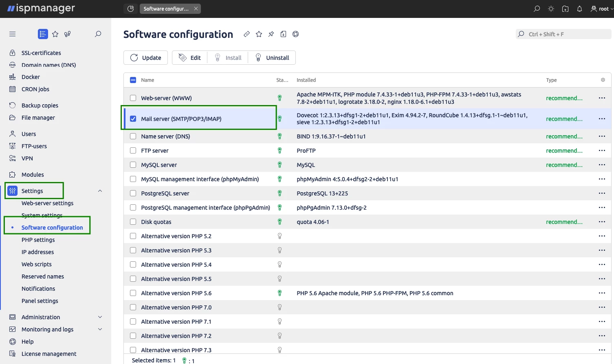Click the ispmanager logo
Screen dimensions: 614x364
click(41, 9)
